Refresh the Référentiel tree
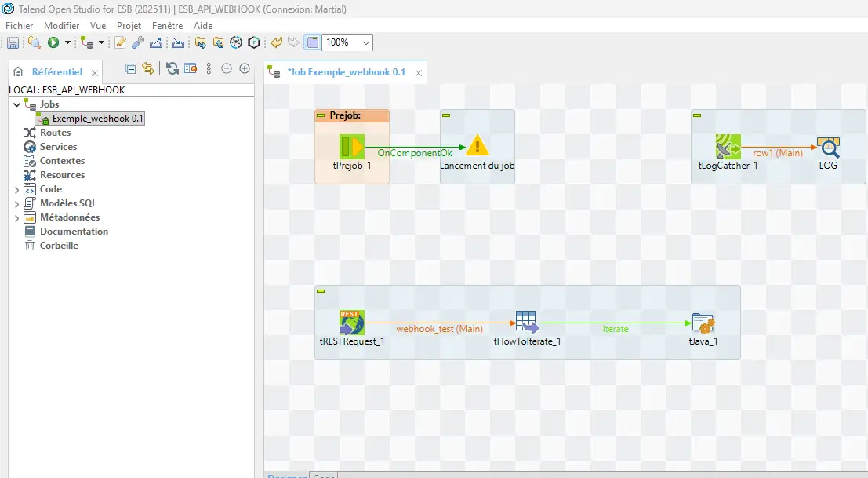Screen dimensions: 868x478 (x=171, y=68)
